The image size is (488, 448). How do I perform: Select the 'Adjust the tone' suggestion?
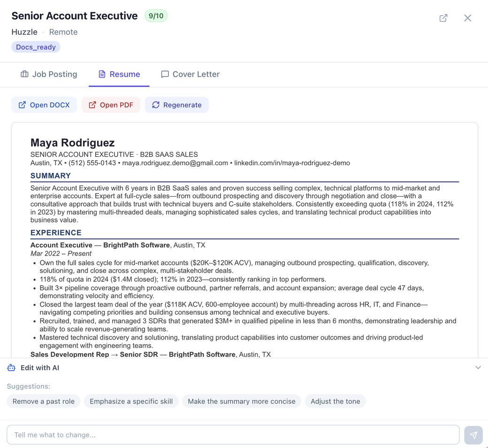(335, 401)
